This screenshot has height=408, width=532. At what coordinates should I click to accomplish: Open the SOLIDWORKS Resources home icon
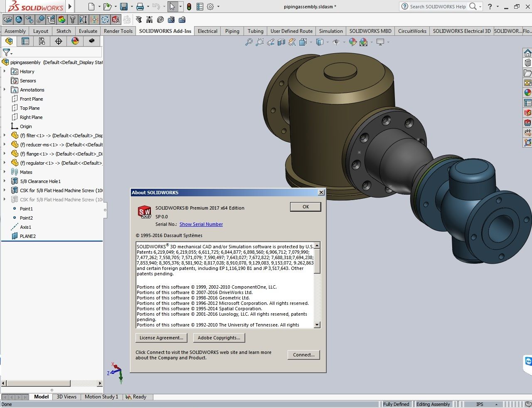pyautogui.click(x=527, y=53)
